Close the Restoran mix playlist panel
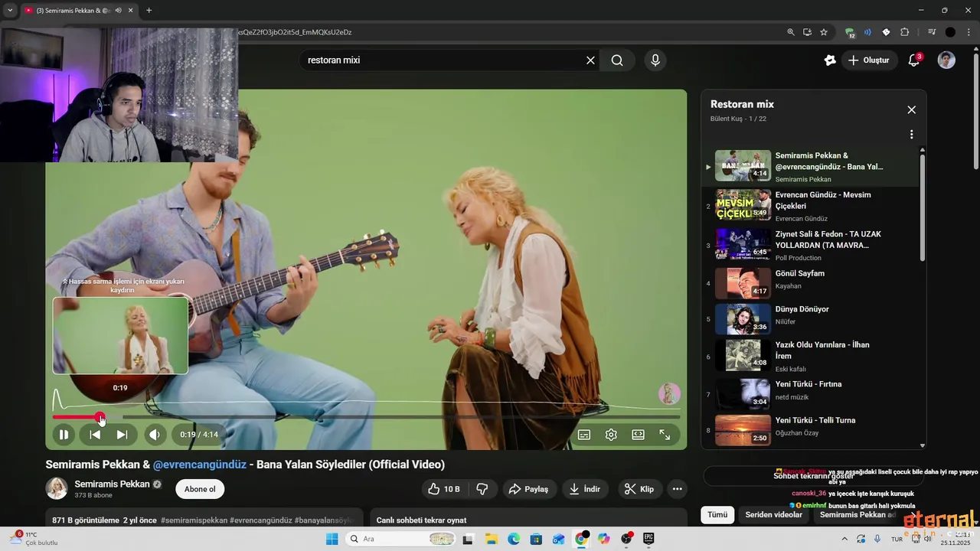 (911, 109)
